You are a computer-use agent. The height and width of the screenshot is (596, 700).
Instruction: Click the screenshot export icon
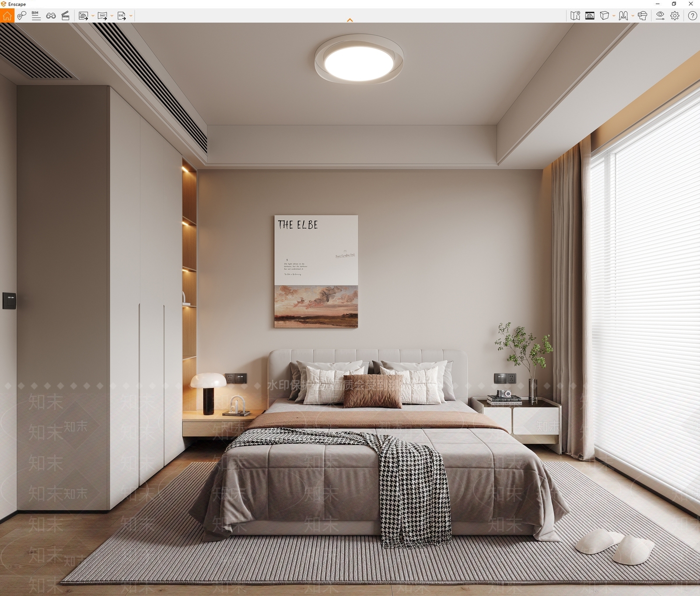(x=83, y=16)
